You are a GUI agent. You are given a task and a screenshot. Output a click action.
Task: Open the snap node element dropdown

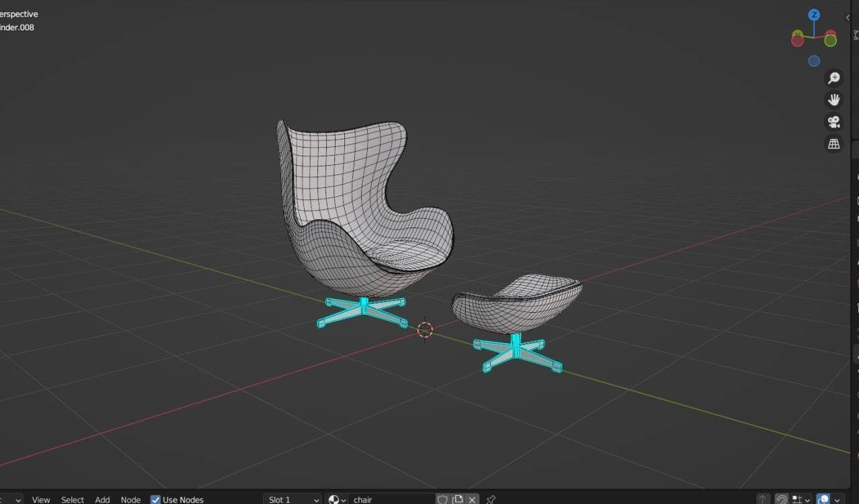(x=800, y=499)
